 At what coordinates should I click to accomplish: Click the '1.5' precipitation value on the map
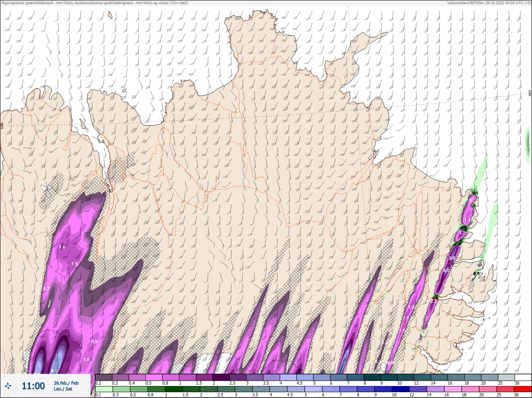pos(74,264)
